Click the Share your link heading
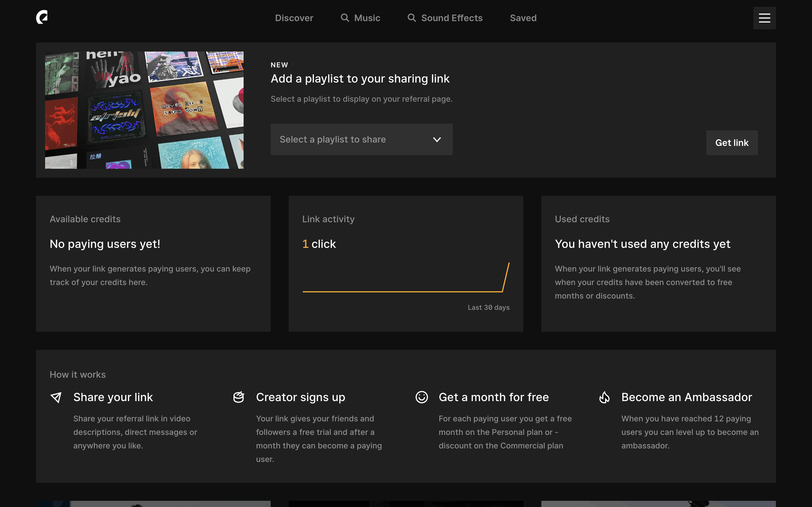This screenshot has width=812, height=507. 113,397
